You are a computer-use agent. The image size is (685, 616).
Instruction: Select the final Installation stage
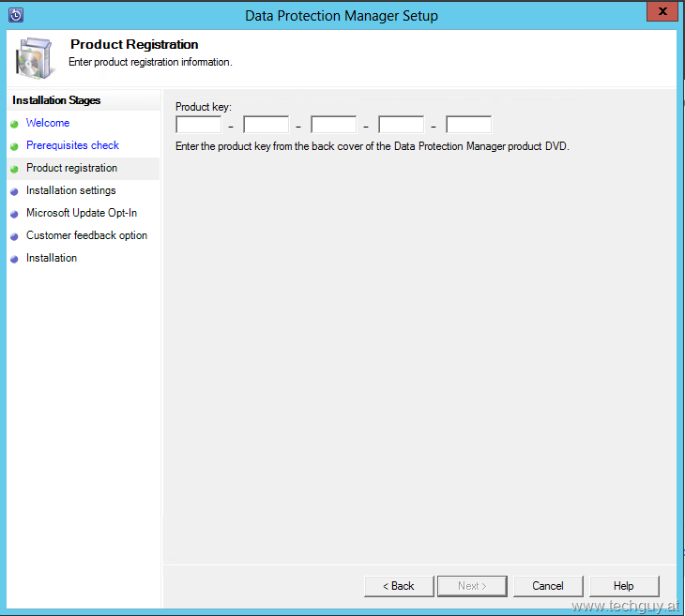[52, 258]
